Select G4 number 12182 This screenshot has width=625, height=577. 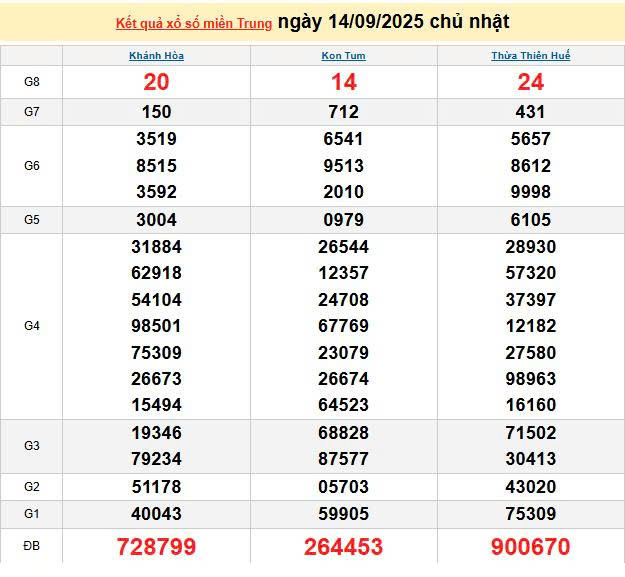point(531,326)
